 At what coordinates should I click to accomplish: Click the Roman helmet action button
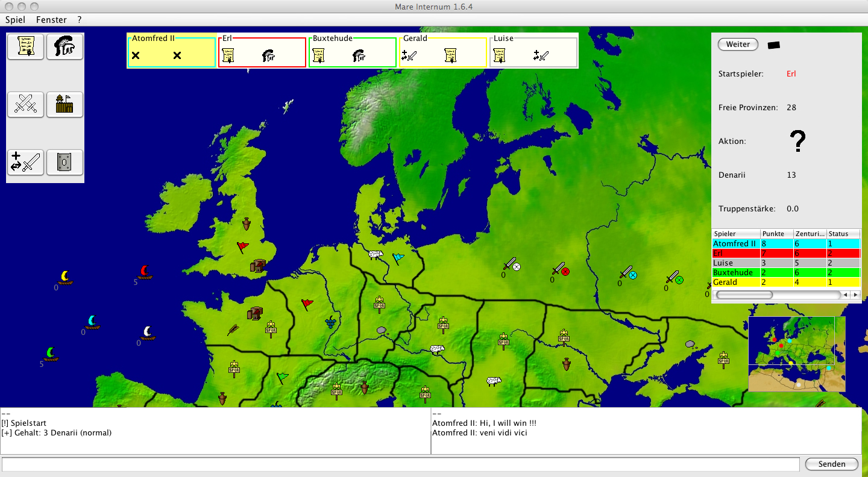click(64, 47)
